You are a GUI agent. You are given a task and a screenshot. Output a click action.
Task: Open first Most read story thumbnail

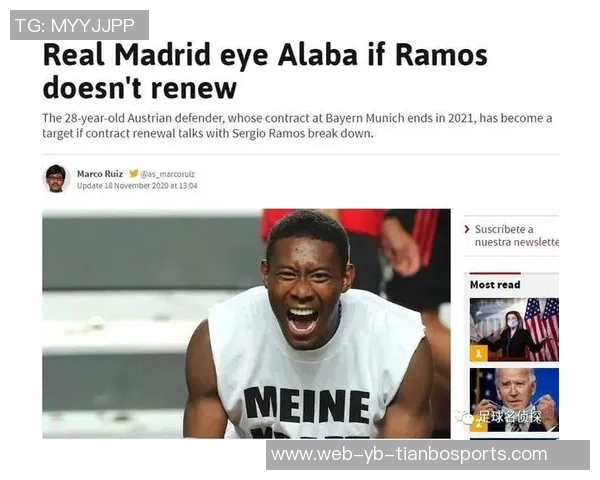[514, 330]
